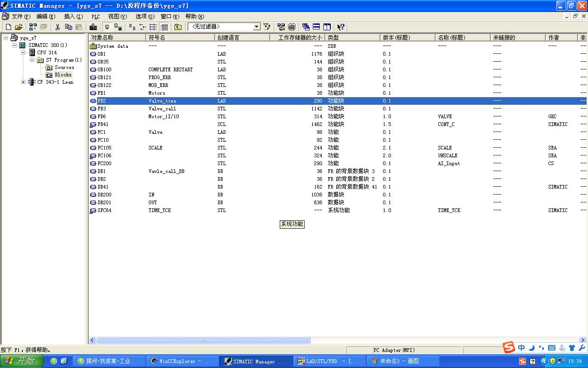Image resolution: width=588 pixels, height=368 pixels.
Task: Switch to LAD/STL/FBD taskbar window
Action: click(329, 362)
